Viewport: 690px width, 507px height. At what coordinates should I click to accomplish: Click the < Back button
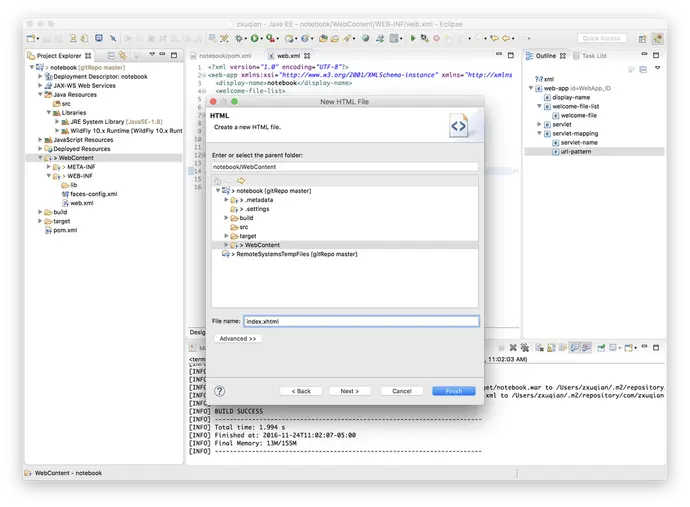click(x=301, y=391)
